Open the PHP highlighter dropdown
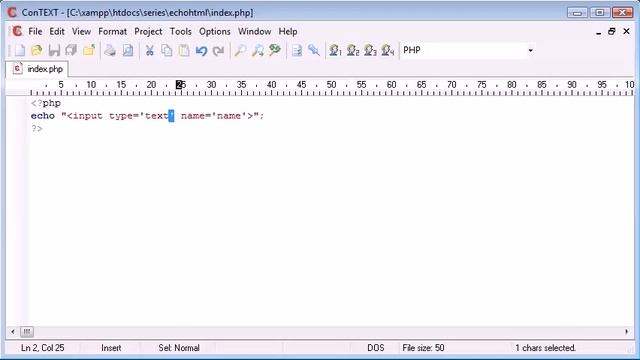 point(530,51)
